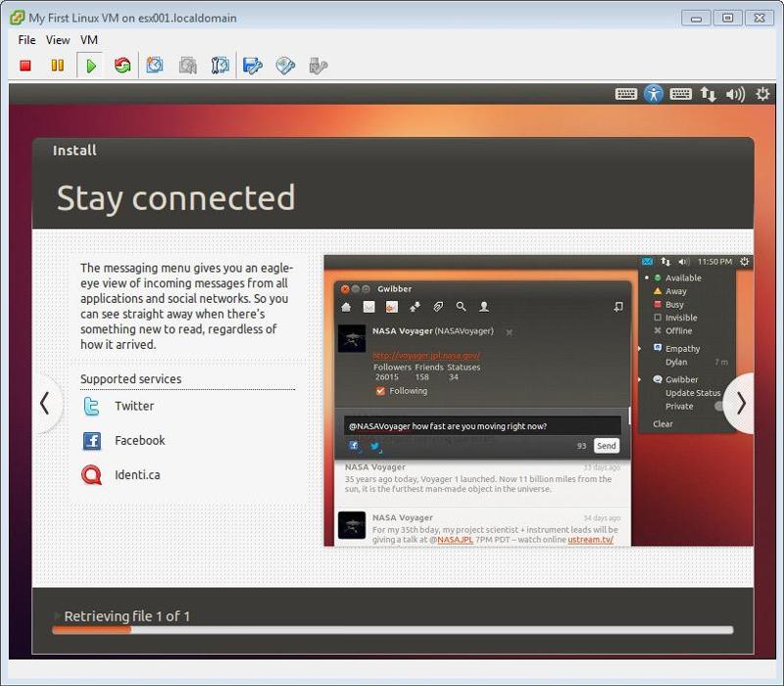Open the system gear menu in Ubuntu panel
The image size is (784, 686).
pyautogui.click(x=762, y=94)
